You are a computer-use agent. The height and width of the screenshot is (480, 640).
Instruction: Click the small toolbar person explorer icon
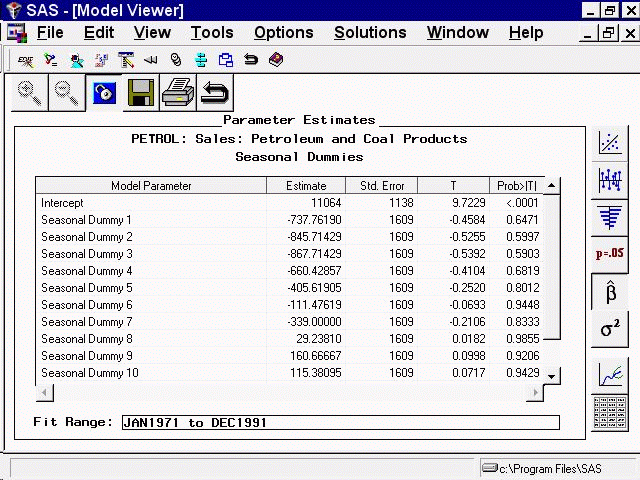pyautogui.click(x=76, y=60)
